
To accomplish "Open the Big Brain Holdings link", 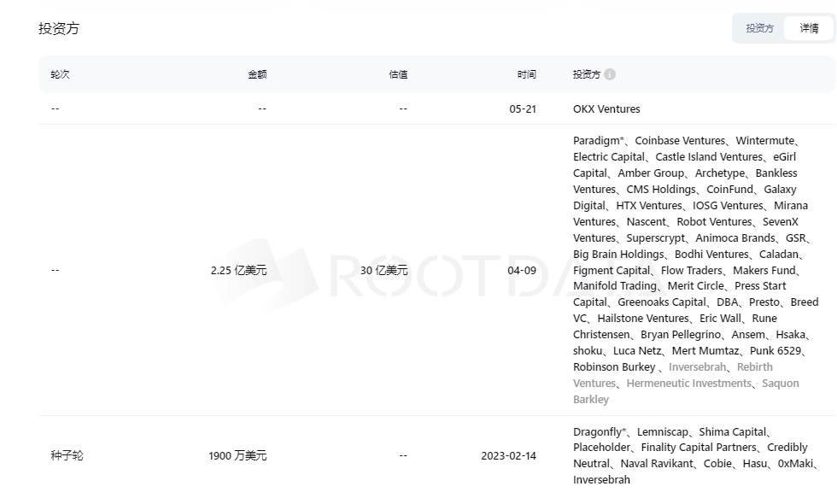I will point(618,255).
